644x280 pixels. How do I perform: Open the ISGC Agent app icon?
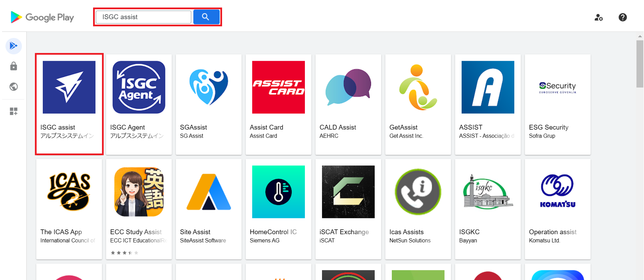click(139, 87)
